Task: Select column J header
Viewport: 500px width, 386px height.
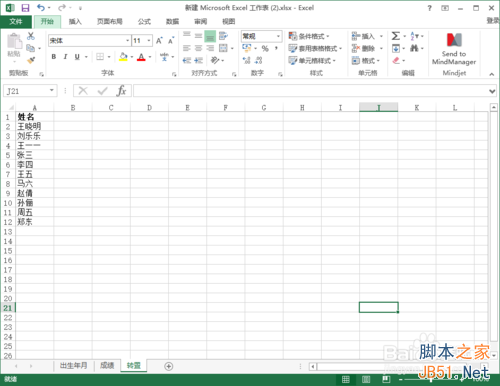Action: tap(378, 107)
